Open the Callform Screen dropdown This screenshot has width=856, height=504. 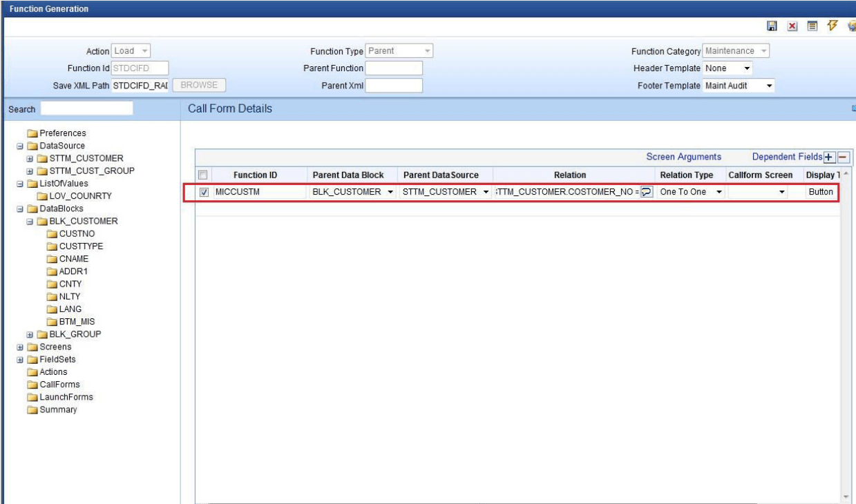[759, 192]
